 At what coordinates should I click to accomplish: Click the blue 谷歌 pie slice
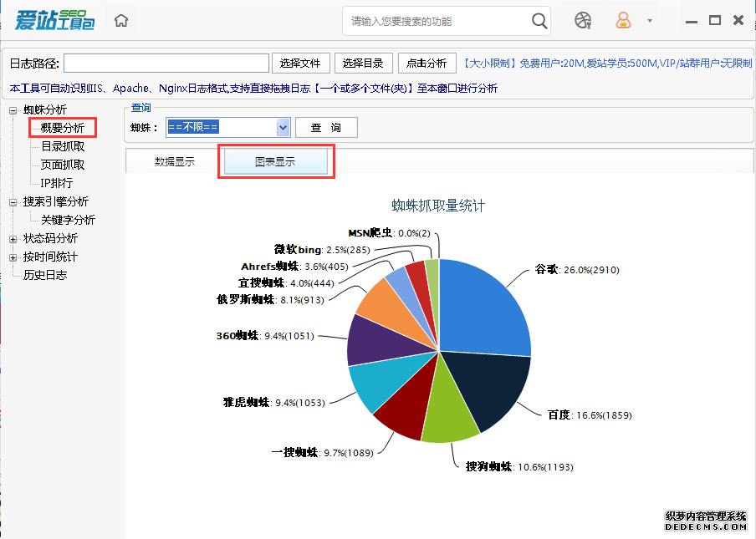click(x=485, y=309)
